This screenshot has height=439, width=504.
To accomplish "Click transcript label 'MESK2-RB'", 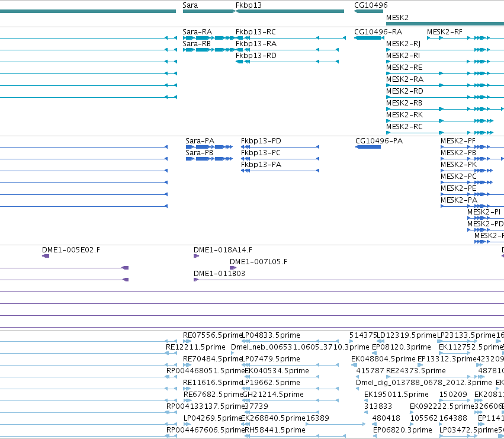I will (x=404, y=103).
